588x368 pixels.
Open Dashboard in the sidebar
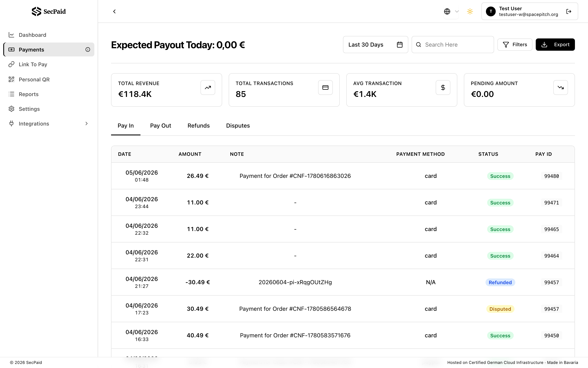pyautogui.click(x=49, y=35)
